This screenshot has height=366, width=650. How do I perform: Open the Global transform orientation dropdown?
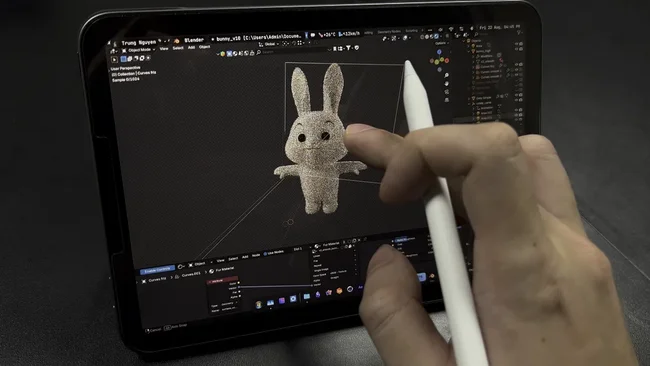[269, 44]
